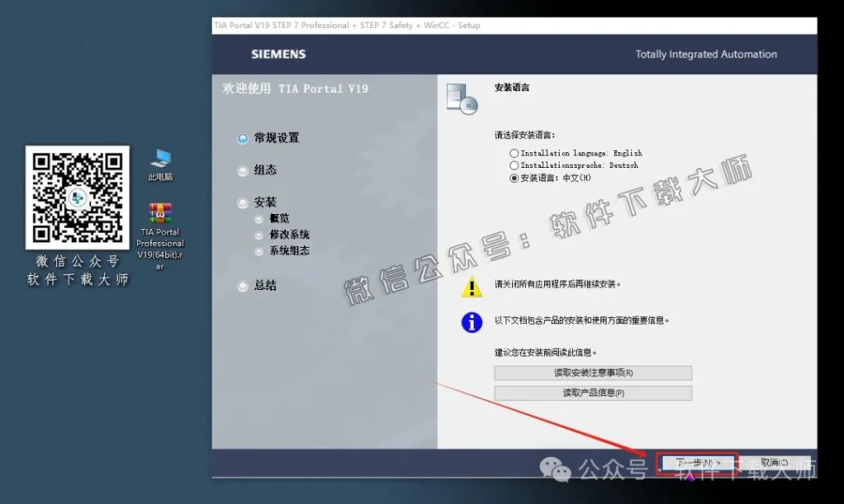Select 系统组态 in the sidebar

(x=260, y=250)
